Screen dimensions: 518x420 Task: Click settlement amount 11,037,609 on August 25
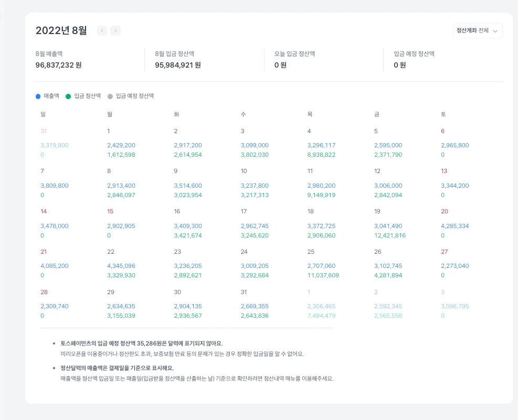pos(323,275)
